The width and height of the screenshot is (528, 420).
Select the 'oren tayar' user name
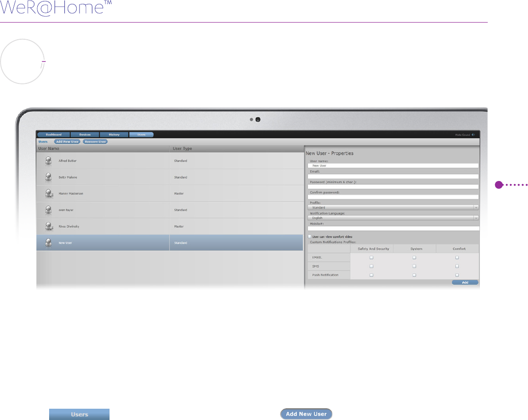coord(66,210)
